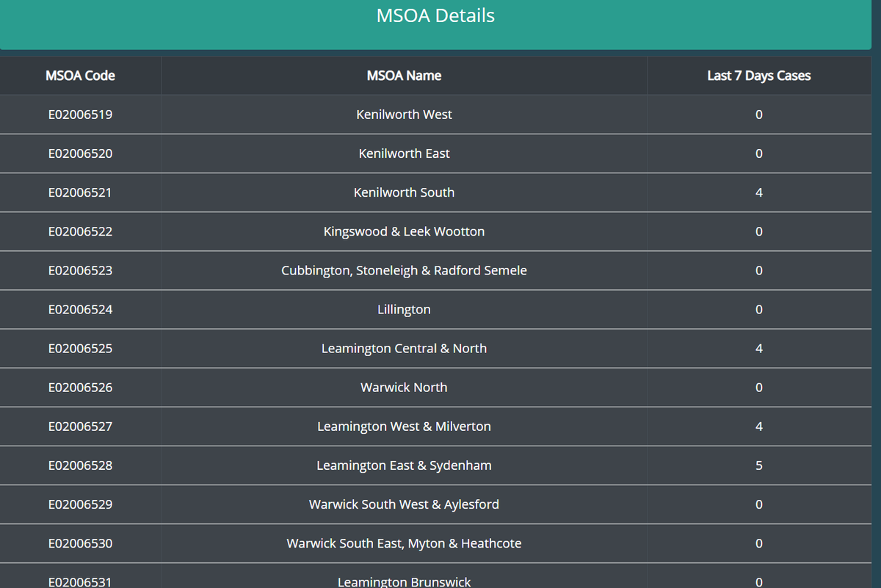881x588 pixels.
Task: Select code E02006530
Action: click(80, 542)
